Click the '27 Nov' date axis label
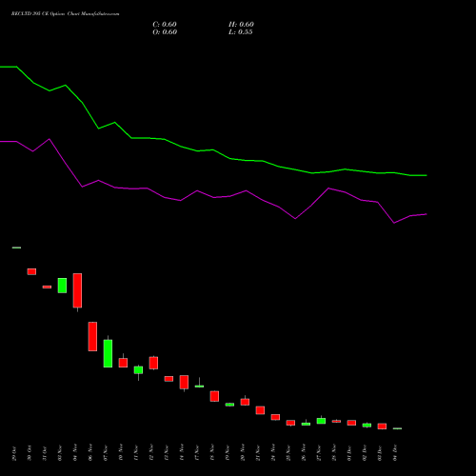The height and width of the screenshot is (476, 476). pos(319,453)
